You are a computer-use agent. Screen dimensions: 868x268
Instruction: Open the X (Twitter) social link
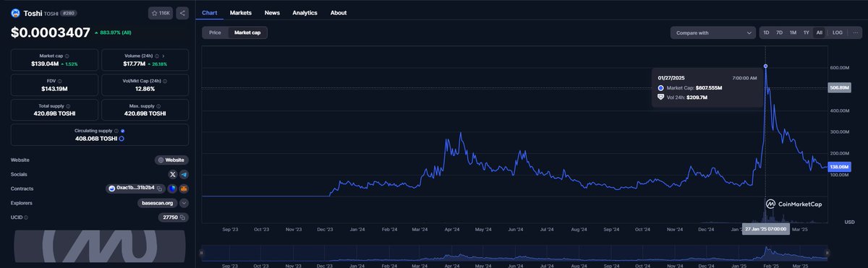(173, 174)
